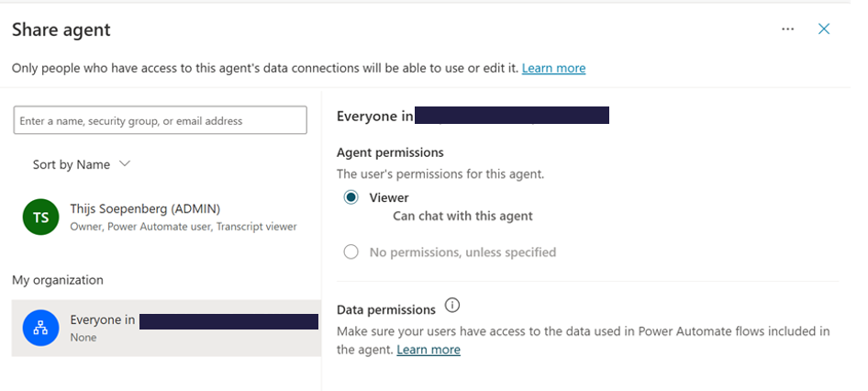Select "No permissions, unless specified" radio option

coord(351,251)
